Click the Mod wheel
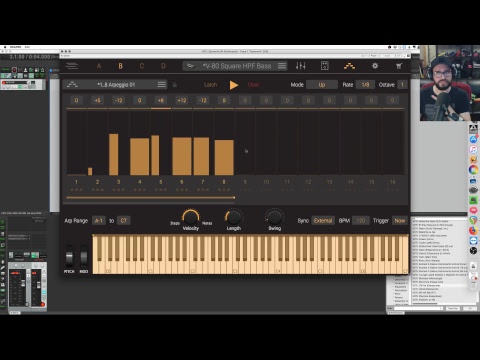 pos(84,257)
